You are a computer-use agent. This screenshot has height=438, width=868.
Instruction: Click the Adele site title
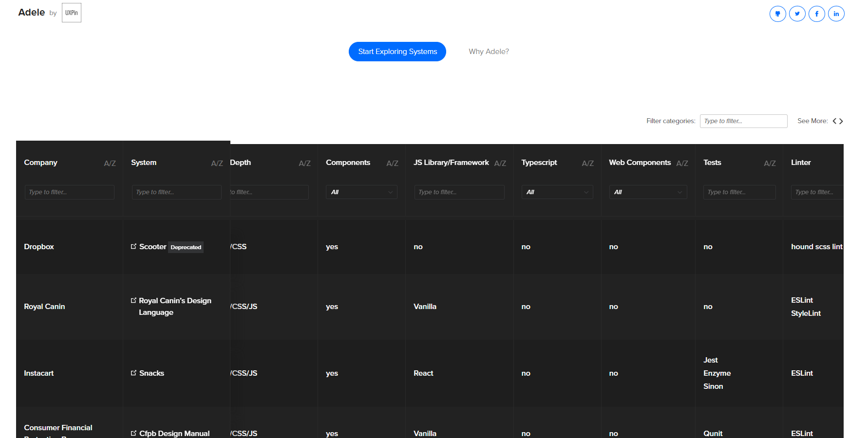[x=32, y=12]
